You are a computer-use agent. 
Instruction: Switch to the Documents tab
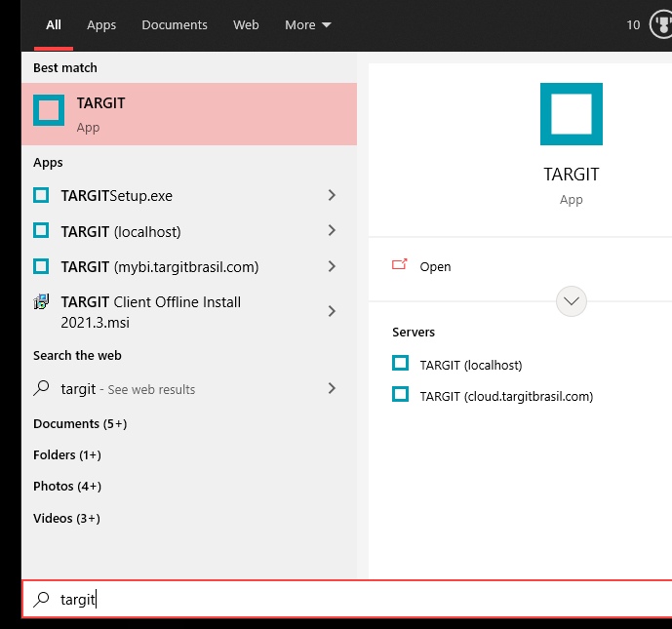pyautogui.click(x=175, y=24)
